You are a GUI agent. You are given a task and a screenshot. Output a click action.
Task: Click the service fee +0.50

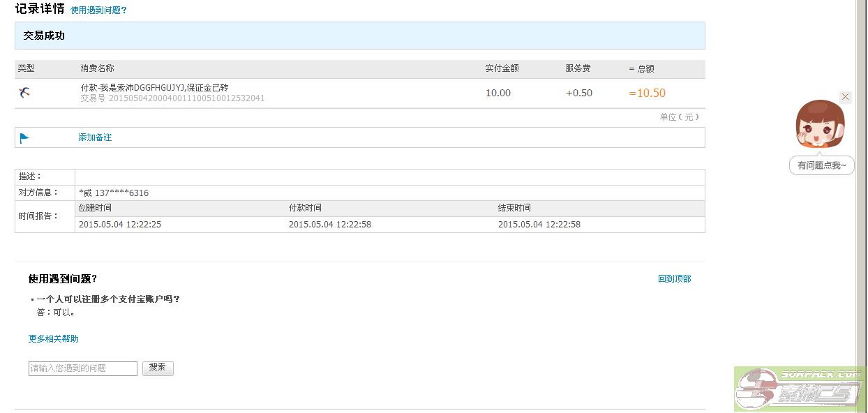point(579,93)
